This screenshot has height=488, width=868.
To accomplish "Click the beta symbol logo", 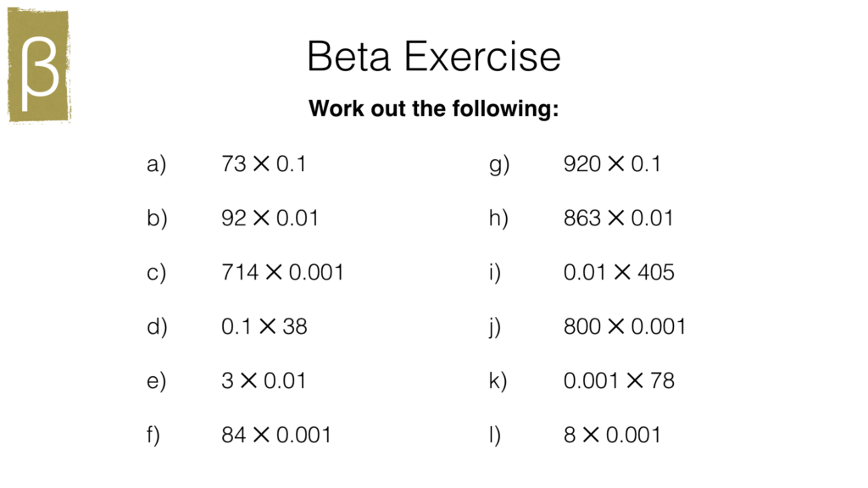I will point(39,66).
